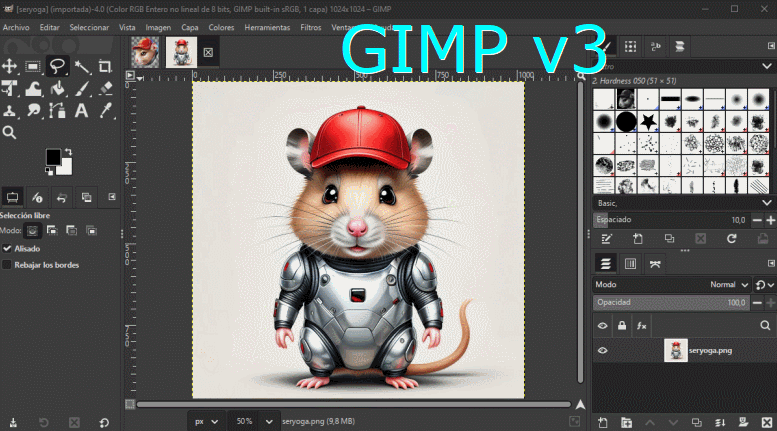Select the Rectangle Select tool
This screenshot has width=777, height=431.
(33, 66)
